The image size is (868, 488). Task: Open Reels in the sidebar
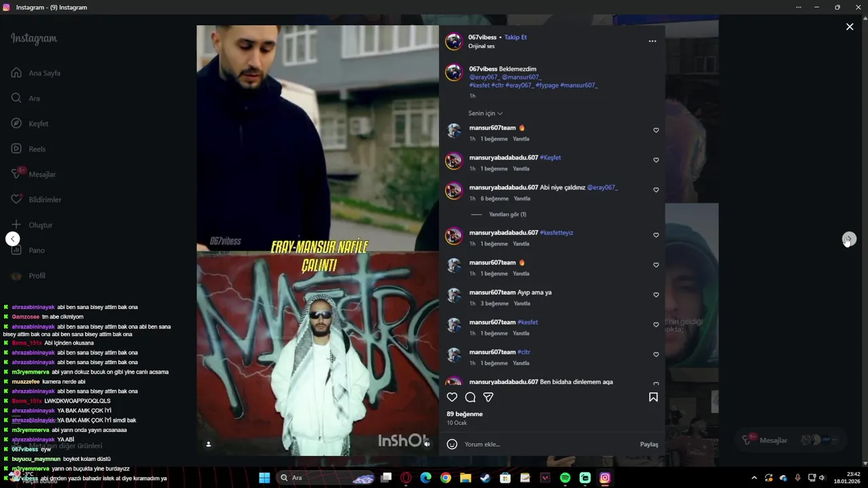click(x=28, y=149)
